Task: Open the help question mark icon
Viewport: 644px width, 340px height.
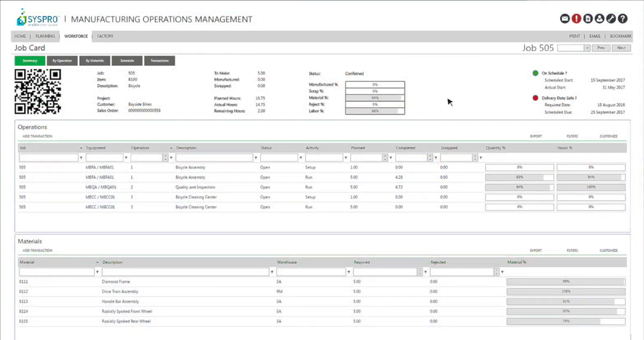Action: pyautogui.click(x=622, y=19)
